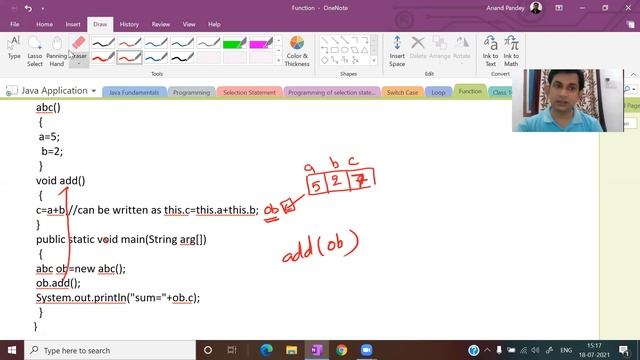Viewport: 640px width, 360px height.
Task: Click the text 'ob.add();' in the note
Action: [58, 283]
